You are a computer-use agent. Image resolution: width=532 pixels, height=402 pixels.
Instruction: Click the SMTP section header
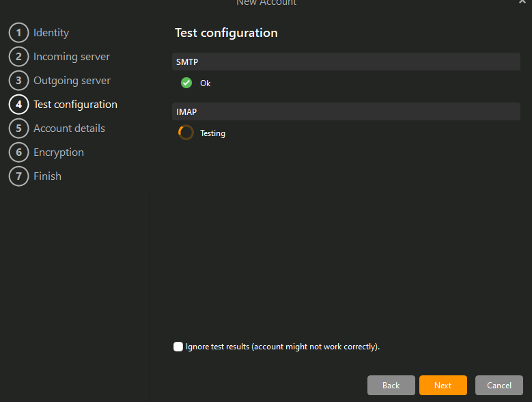click(x=346, y=62)
